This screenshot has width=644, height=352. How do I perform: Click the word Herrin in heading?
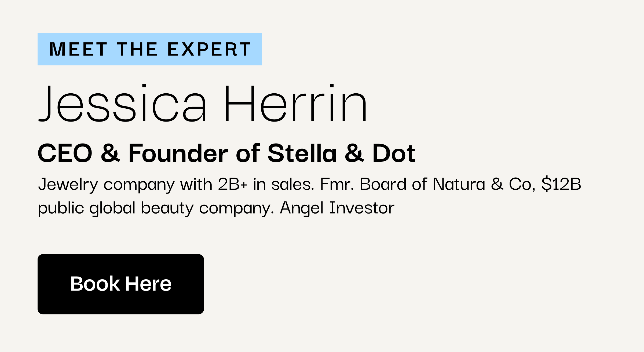click(x=296, y=103)
